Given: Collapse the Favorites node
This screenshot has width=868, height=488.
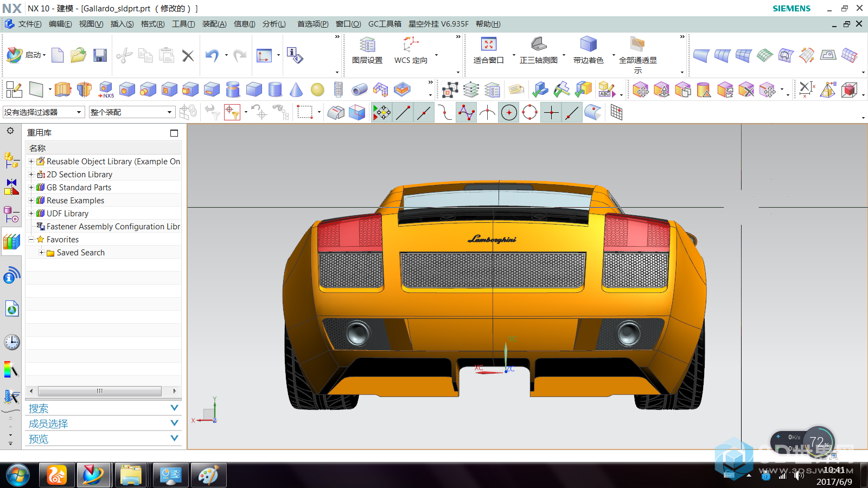Looking at the screenshot, I should (31, 240).
